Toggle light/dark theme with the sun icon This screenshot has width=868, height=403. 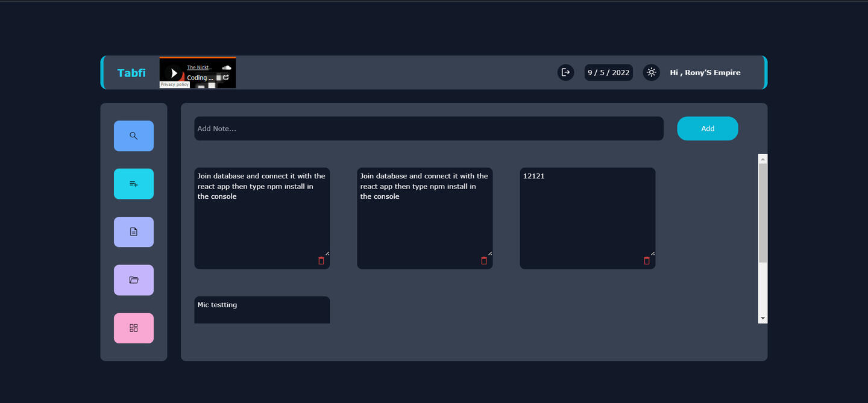651,72
